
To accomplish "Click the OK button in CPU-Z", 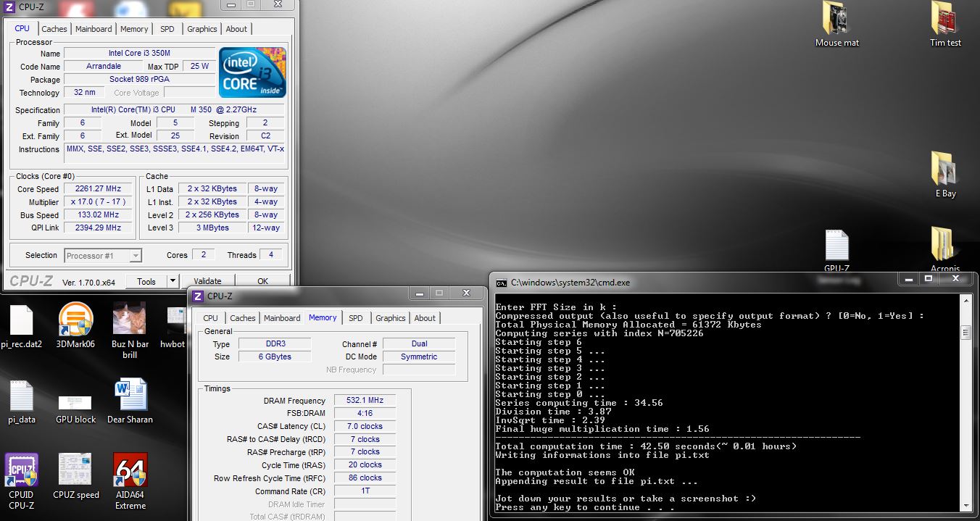I will [x=262, y=281].
